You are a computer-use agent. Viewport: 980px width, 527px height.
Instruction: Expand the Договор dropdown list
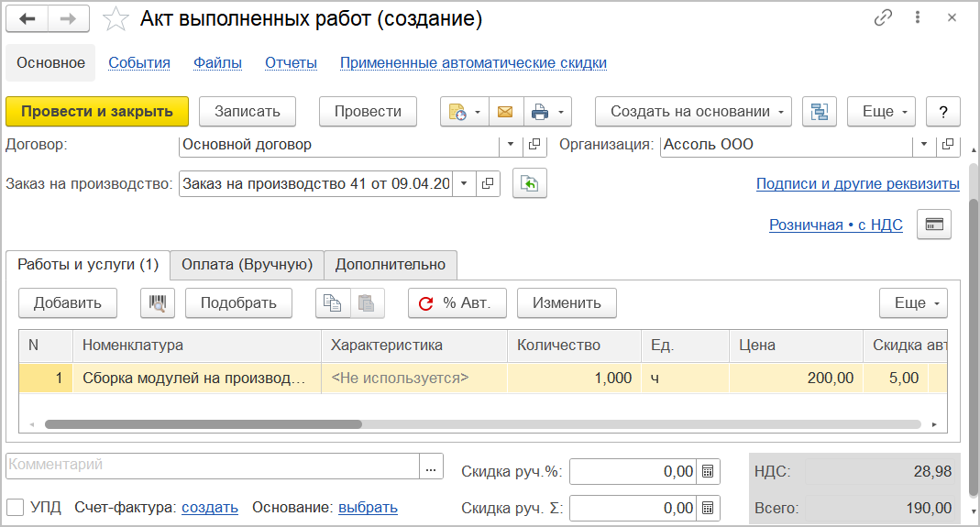pos(511,145)
